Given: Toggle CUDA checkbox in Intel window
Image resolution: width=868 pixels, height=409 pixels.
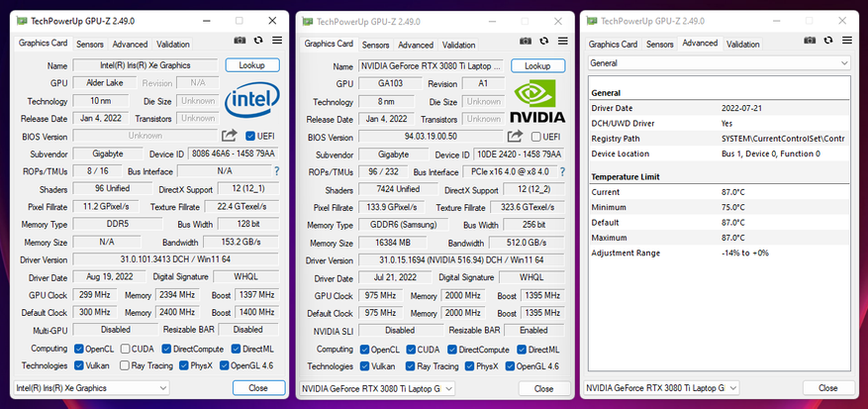Looking at the screenshot, I should [x=125, y=350].
